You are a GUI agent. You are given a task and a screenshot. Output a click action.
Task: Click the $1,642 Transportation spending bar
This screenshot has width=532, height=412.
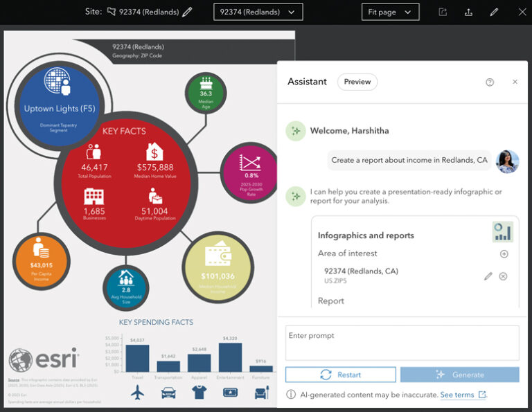[x=168, y=366]
